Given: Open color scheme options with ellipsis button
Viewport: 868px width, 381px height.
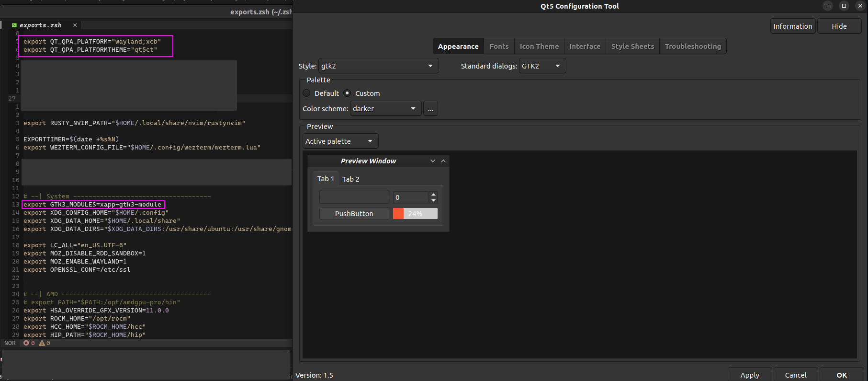Looking at the screenshot, I should tap(430, 108).
